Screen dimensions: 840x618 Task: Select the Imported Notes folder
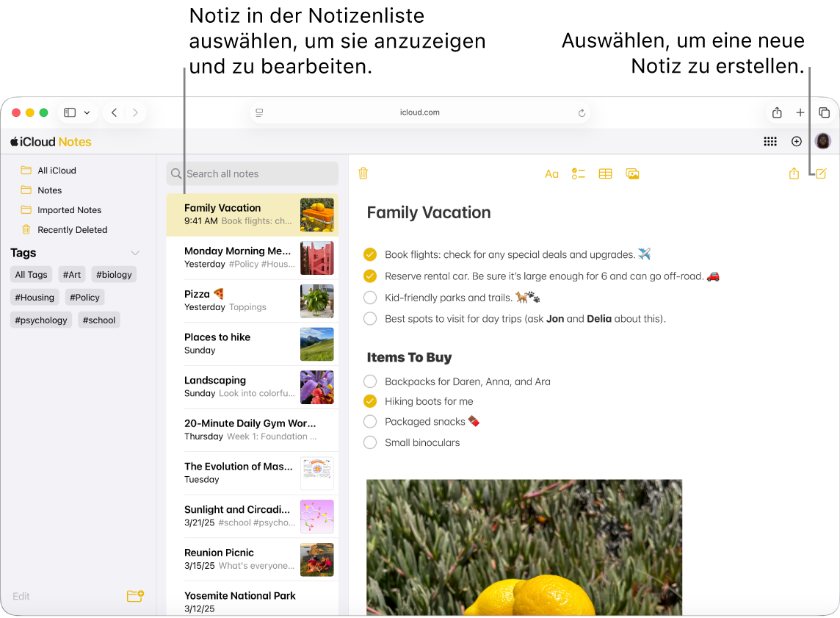coord(70,209)
